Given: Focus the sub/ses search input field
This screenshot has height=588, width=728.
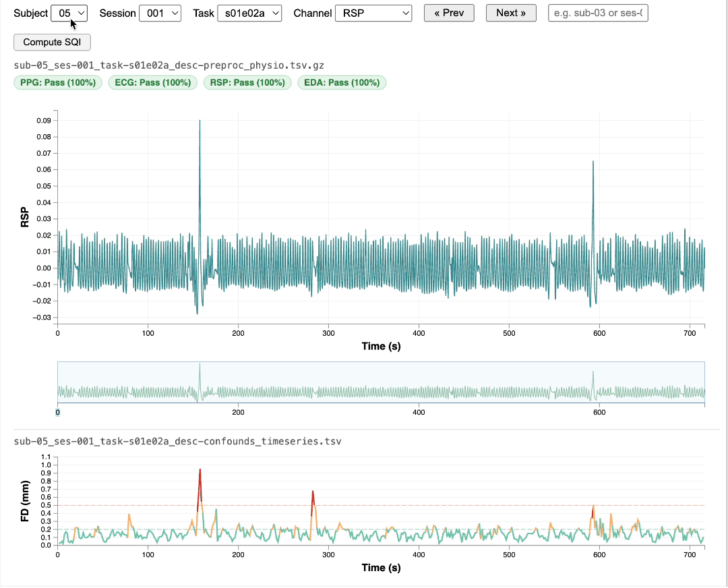Looking at the screenshot, I should pos(598,13).
